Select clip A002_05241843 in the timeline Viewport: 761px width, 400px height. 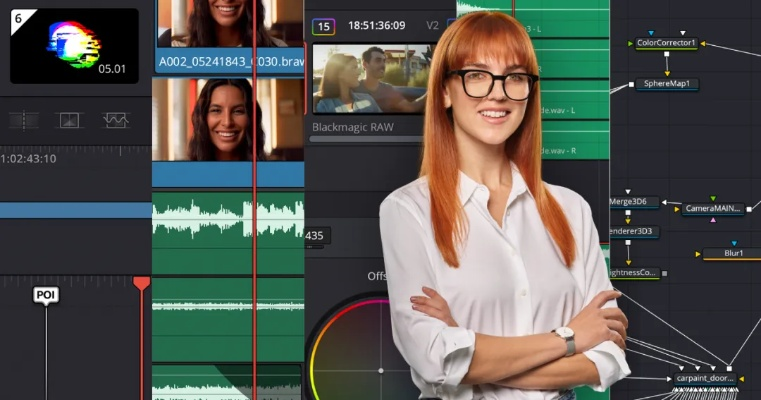(228, 61)
